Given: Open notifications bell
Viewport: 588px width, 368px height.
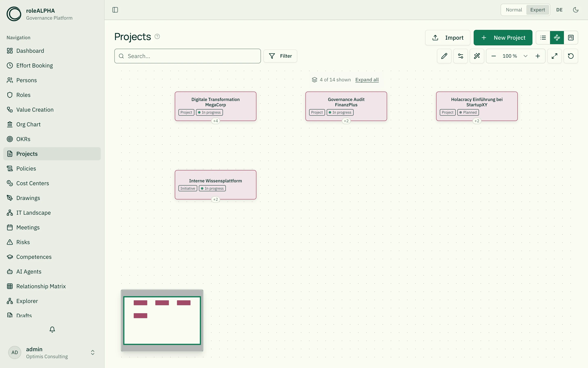Looking at the screenshot, I should click(x=52, y=329).
